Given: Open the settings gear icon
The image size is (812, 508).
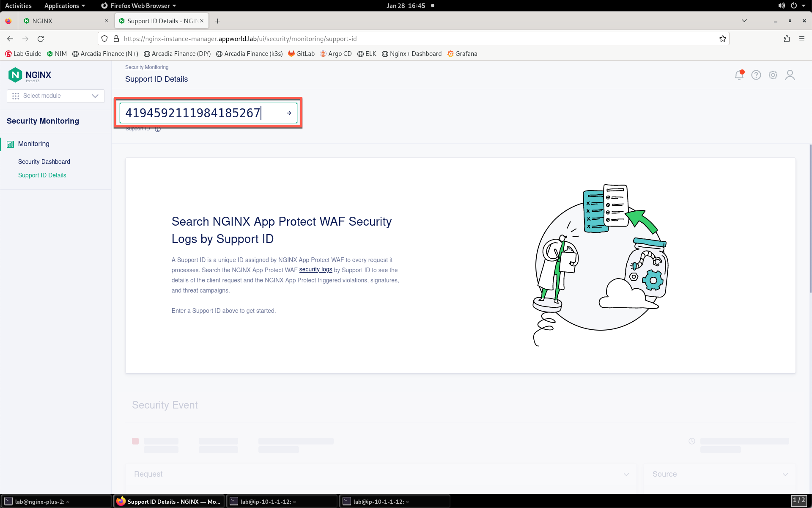Looking at the screenshot, I should pyautogui.click(x=773, y=75).
